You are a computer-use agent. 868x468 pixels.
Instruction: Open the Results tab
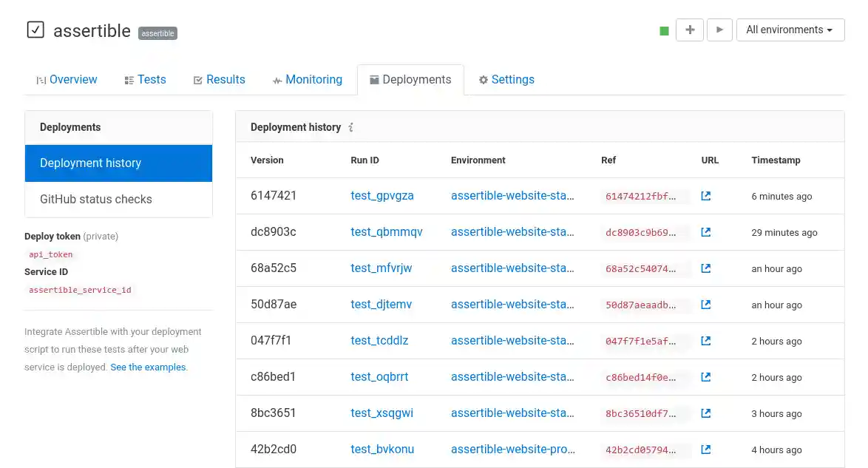[219, 80]
